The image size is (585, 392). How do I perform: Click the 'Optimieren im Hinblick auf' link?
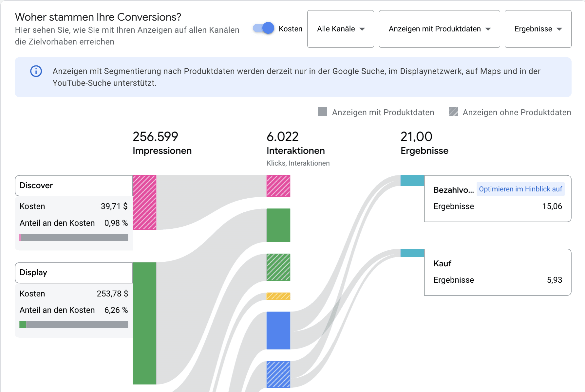[520, 189]
